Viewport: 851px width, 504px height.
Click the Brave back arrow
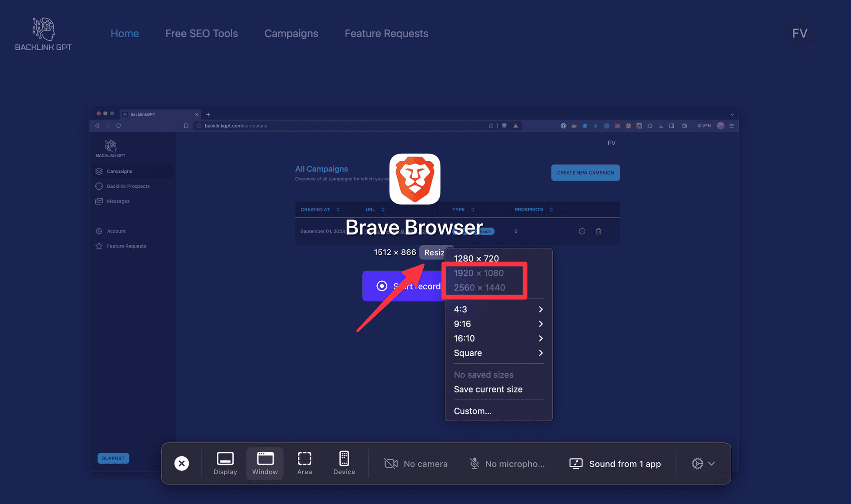pyautogui.click(x=97, y=126)
